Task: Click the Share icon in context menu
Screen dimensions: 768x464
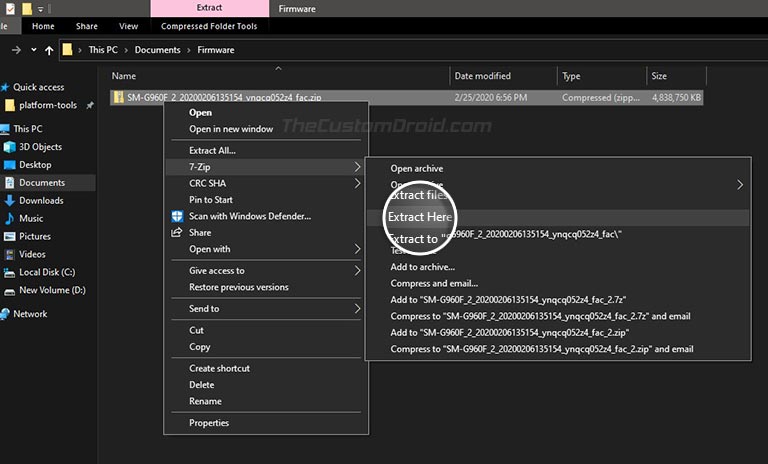Action: point(177,232)
